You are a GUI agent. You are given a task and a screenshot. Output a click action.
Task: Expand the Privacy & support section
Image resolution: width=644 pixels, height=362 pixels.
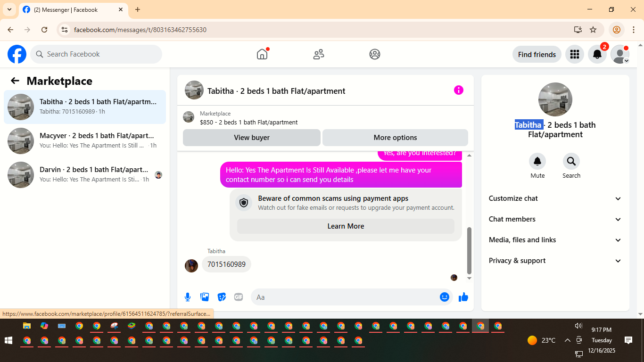(x=555, y=261)
